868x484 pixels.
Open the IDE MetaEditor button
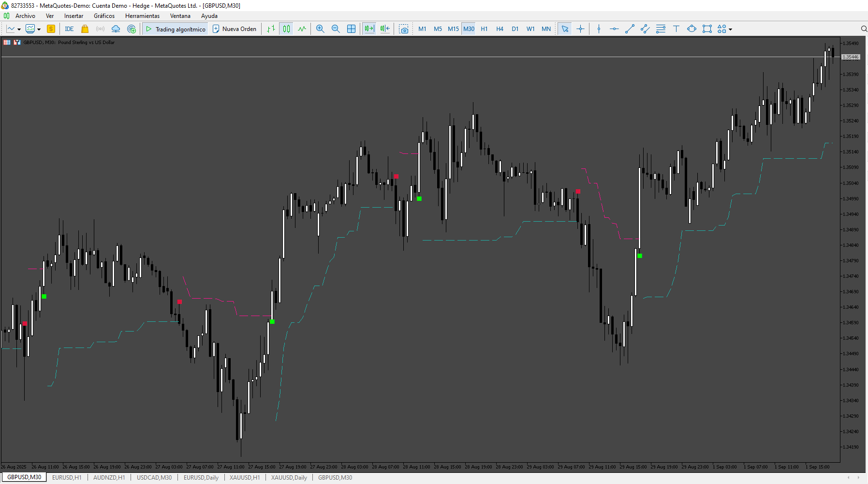point(69,29)
